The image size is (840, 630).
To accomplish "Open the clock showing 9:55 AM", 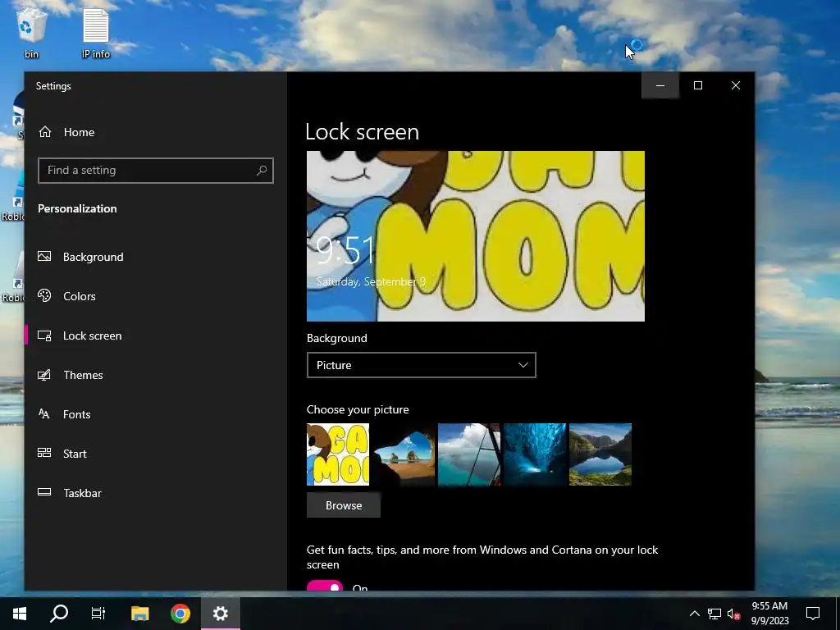I will (x=769, y=614).
